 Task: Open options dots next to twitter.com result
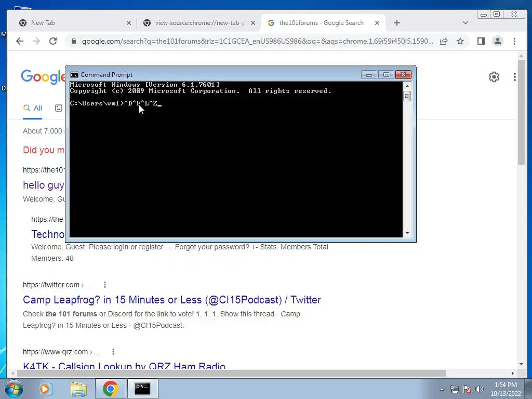pos(105,285)
